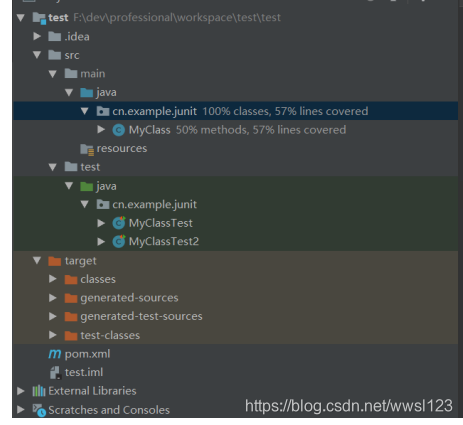
Task: Click the test-classes folder icon
Action: [x=71, y=335]
